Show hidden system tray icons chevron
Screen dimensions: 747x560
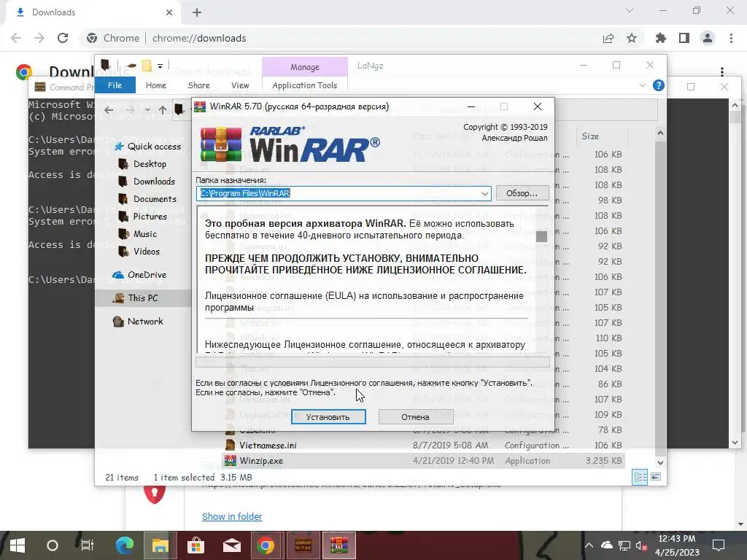click(589, 545)
